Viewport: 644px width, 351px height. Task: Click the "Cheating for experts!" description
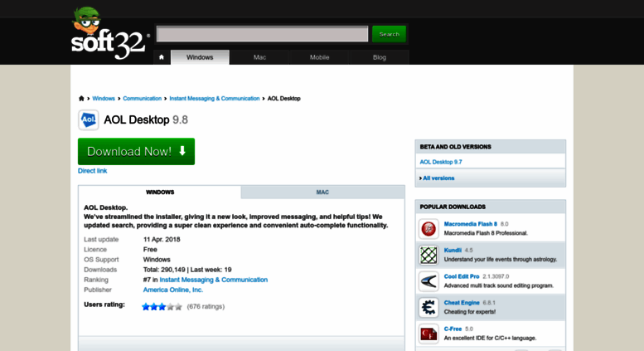click(470, 312)
